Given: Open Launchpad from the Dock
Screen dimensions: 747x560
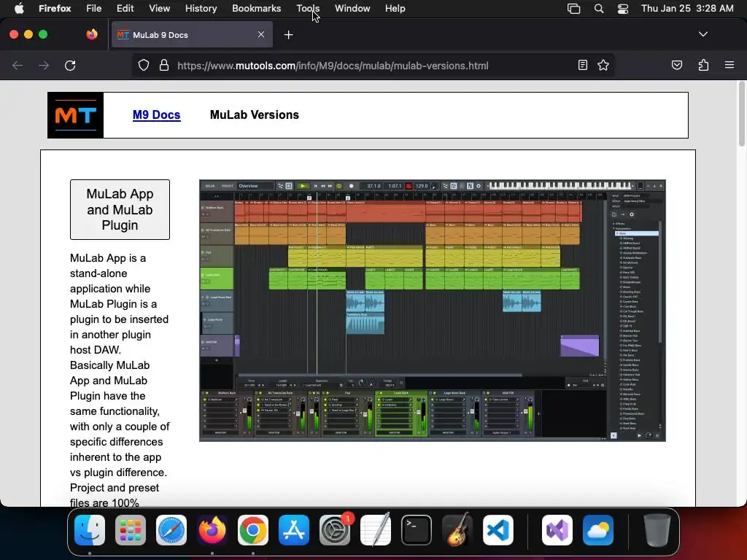Looking at the screenshot, I should point(131,530).
